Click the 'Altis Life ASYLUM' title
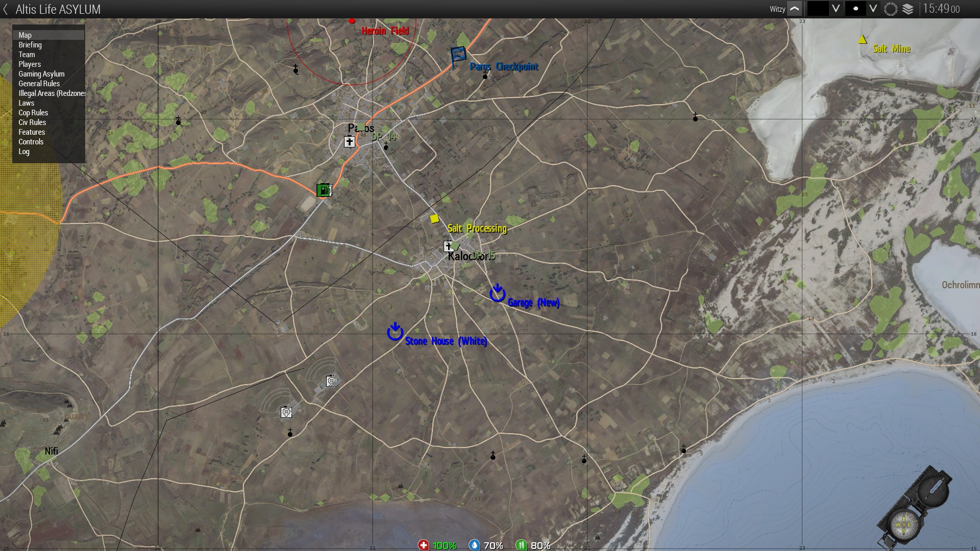The width and height of the screenshot is (980, 551). [58, 9]
